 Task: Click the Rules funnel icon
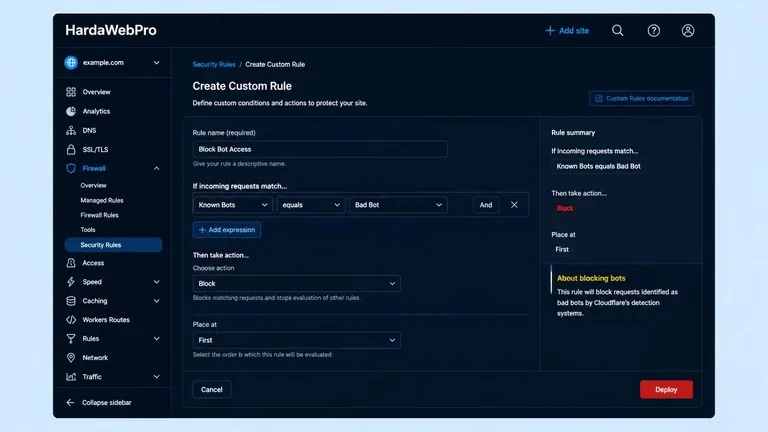[x=71, y=338]
